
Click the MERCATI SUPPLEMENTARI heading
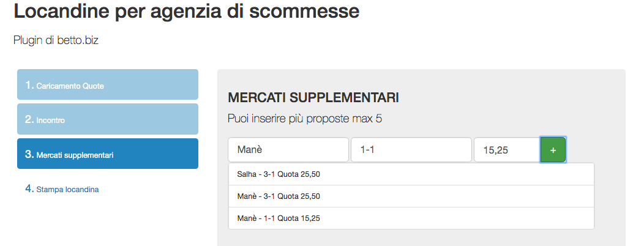coord(313,98)
